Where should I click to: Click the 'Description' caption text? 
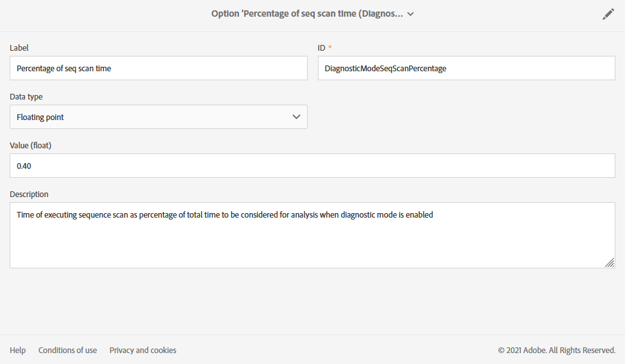point(29,194)
